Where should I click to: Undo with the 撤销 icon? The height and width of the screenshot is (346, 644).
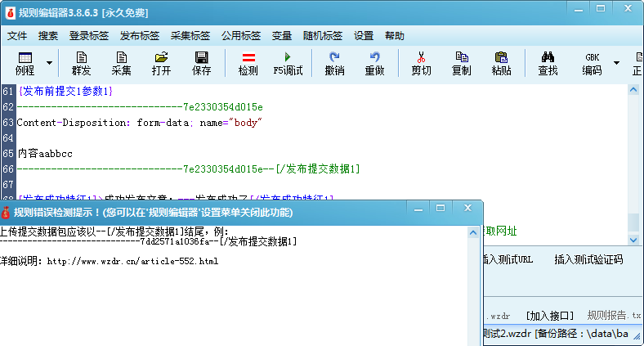[x=335, y=63]
